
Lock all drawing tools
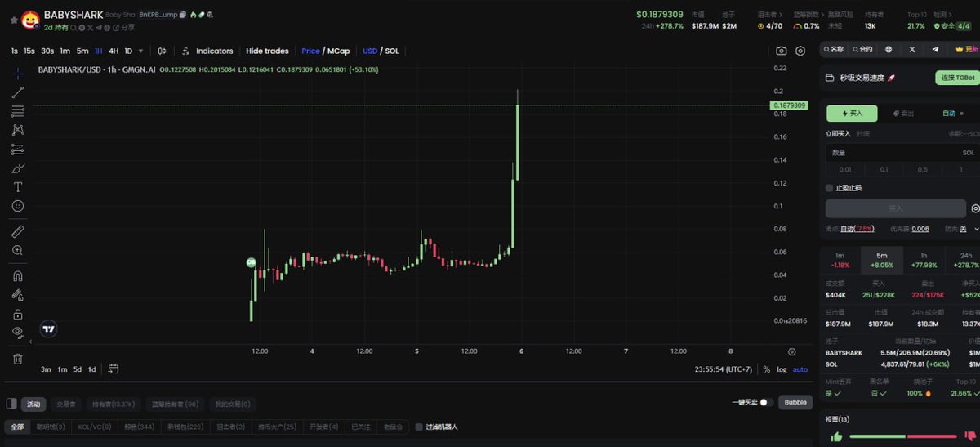[x=18, y=314]
